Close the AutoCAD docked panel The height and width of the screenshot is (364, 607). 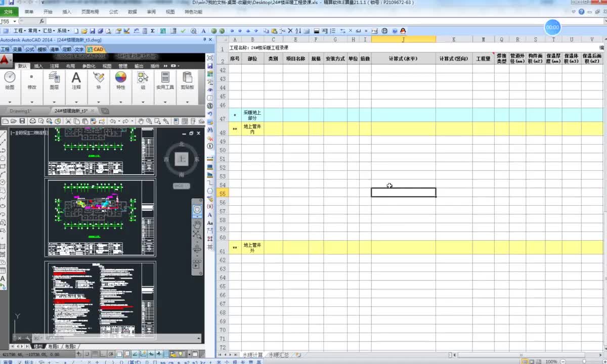[x=210, y=39]
